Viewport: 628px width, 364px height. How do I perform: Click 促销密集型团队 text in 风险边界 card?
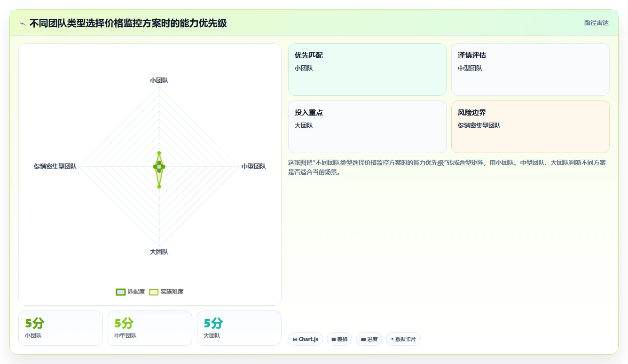pyautogui.click(x=479, y=125)
